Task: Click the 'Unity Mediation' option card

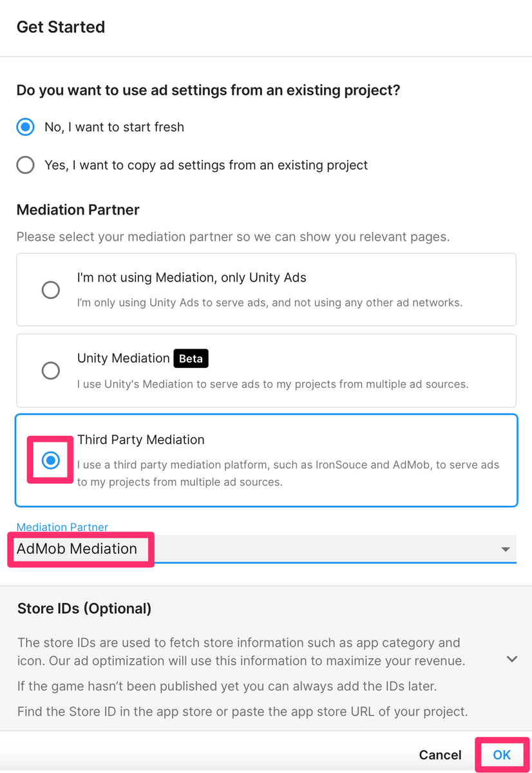Action: point(266,370)
